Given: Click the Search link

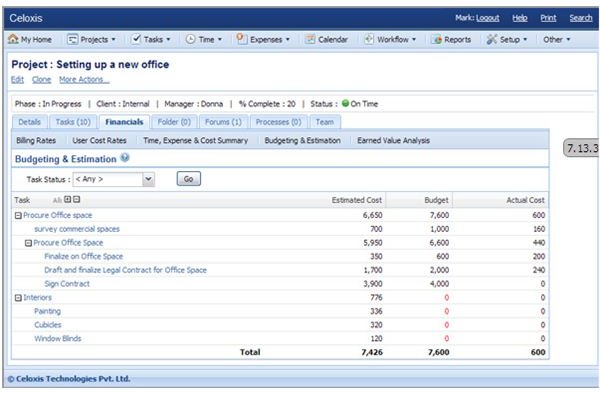Looking at the screenshot, I should tap(580, 18).
